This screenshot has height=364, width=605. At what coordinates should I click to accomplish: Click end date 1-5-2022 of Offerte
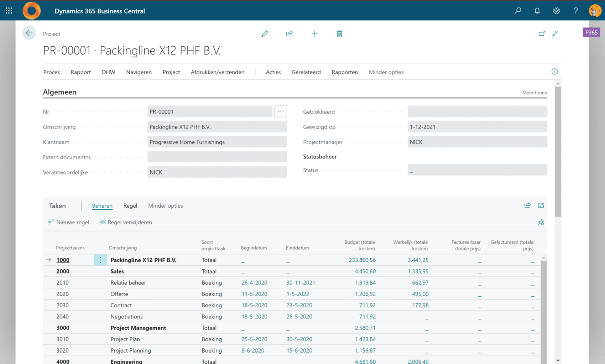click(298, 294)
